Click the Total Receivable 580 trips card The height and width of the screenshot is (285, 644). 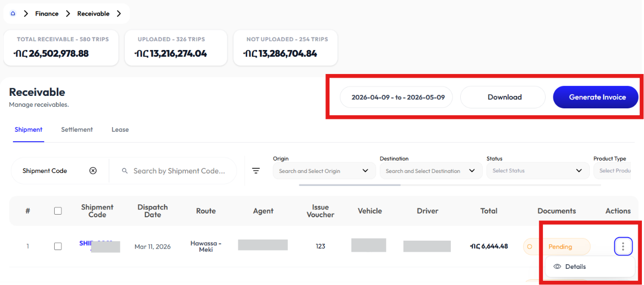[x=61, y=48]
